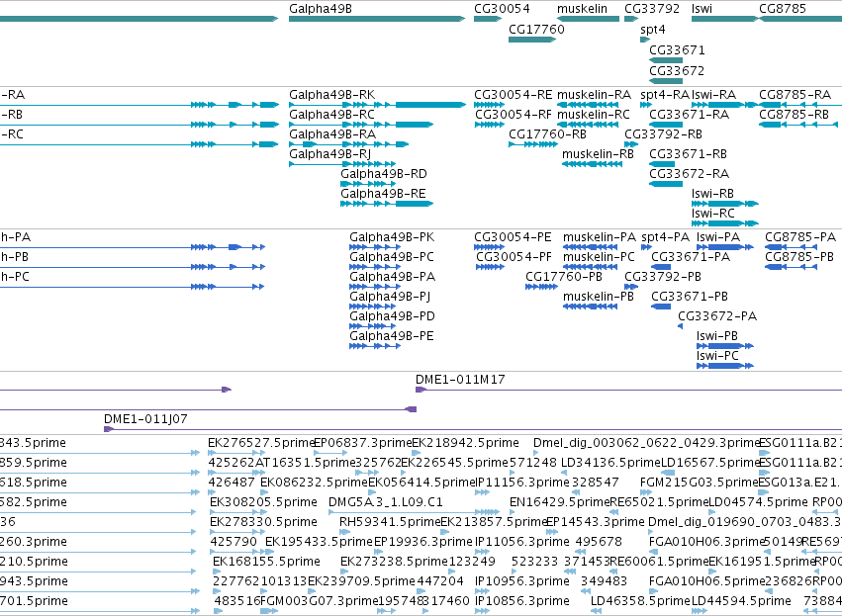Select the CG30054 gene label
The width and height of the screenshot is (842, 616).
[x=502, y=9]
